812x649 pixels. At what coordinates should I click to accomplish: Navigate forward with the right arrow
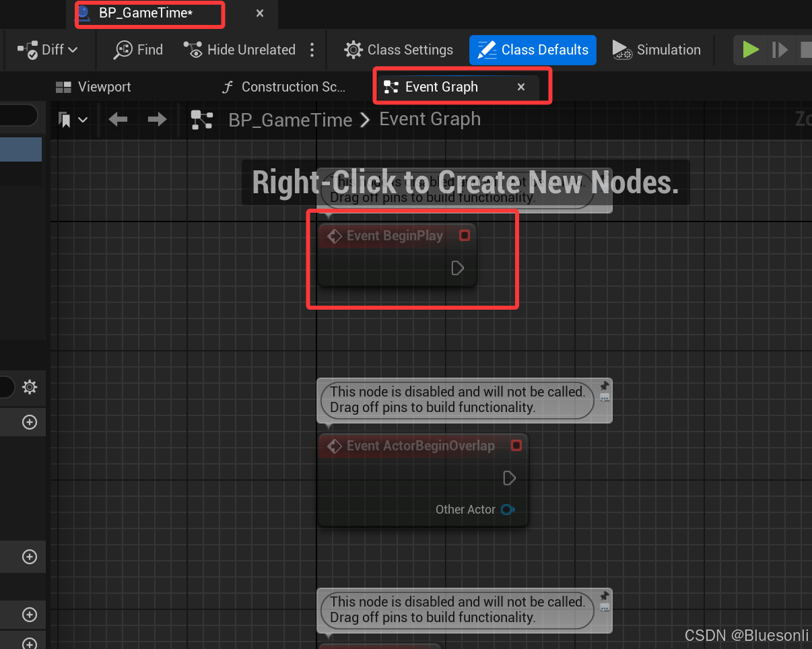tap(157, 120)
